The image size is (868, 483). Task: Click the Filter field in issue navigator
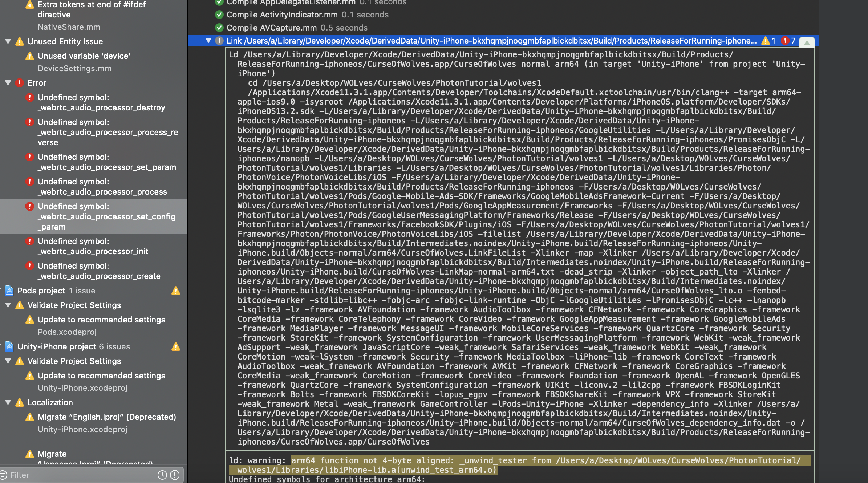(82, 475)
